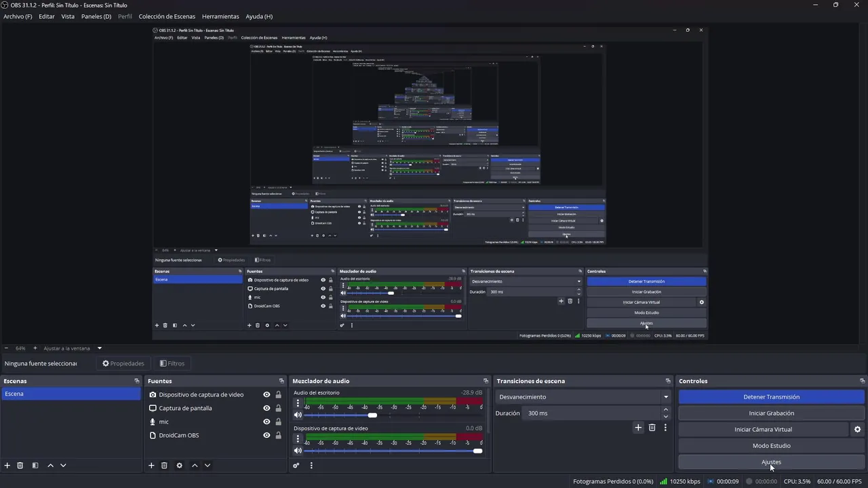868x488 pixels.
Task: Unlock the Captura de pantalla source
Action: tap(278, 408)
